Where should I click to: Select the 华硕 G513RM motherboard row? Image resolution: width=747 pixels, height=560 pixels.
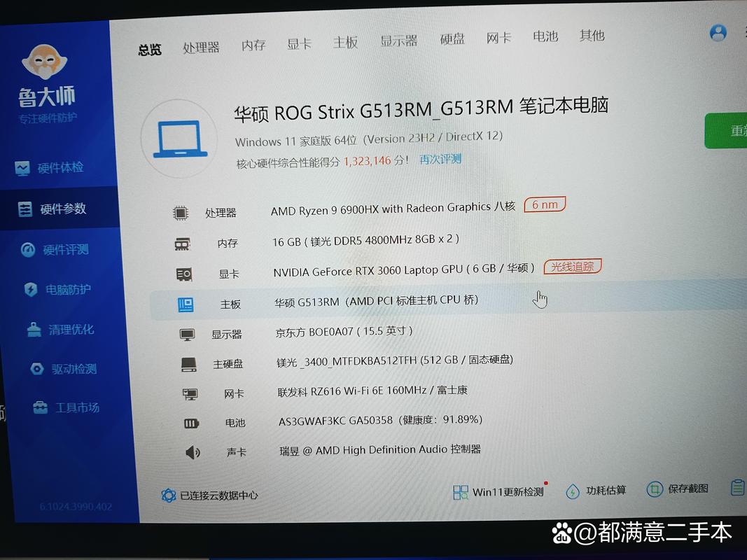coord(448,302)
